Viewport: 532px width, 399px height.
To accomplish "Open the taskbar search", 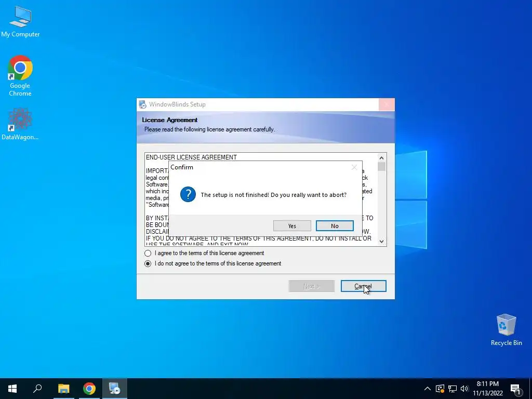I will pos(37,389).
